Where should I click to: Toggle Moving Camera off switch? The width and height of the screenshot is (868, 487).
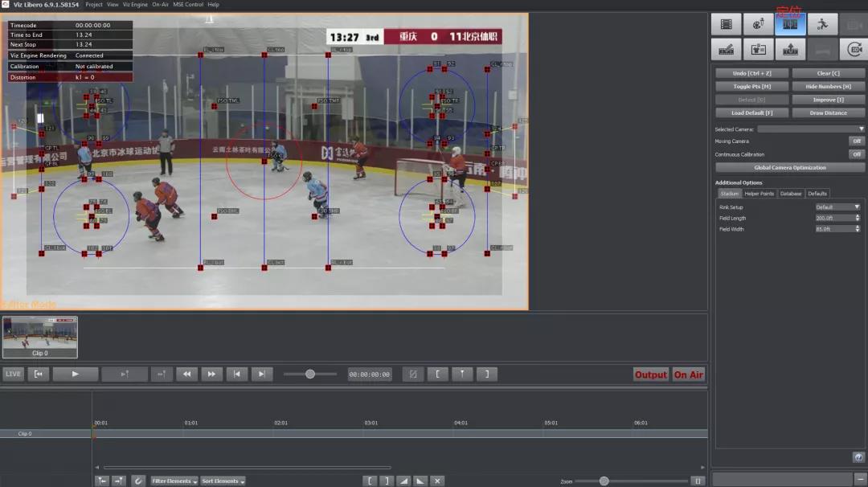(x=857, y=141)
